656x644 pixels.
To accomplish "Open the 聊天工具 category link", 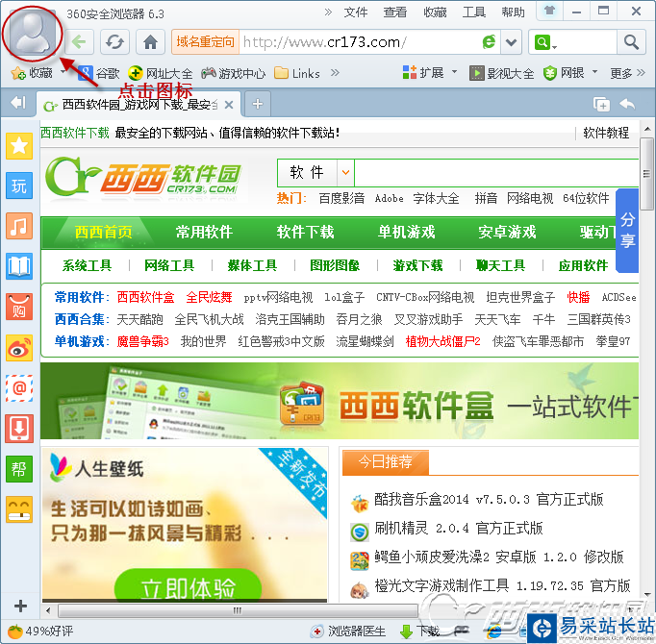I will 500,265.
